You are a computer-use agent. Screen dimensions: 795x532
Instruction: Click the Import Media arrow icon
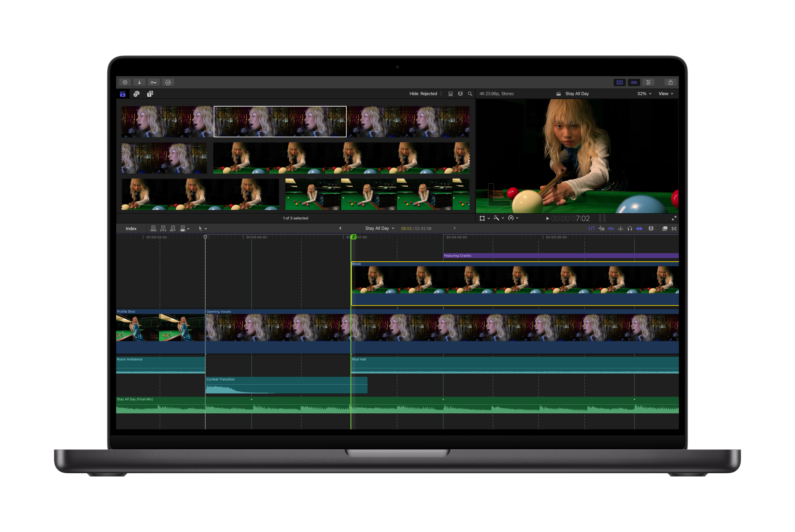click(140, 82)
